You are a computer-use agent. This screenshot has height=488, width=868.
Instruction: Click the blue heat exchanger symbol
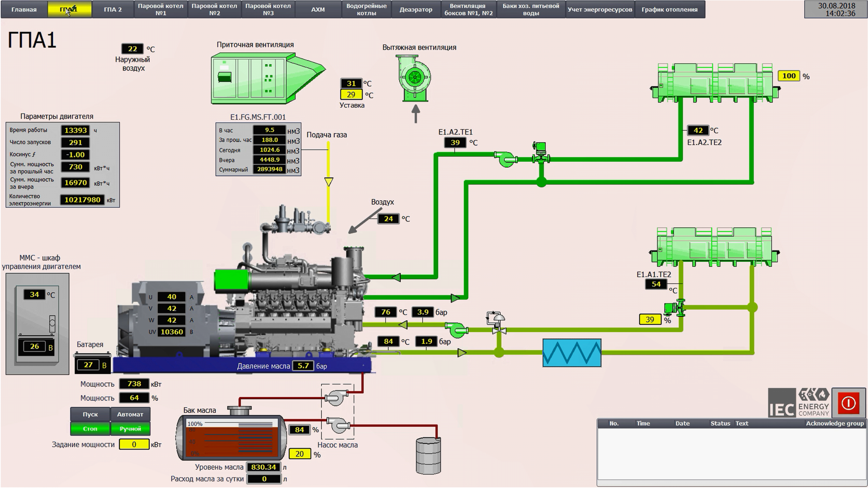pos(571,353)
